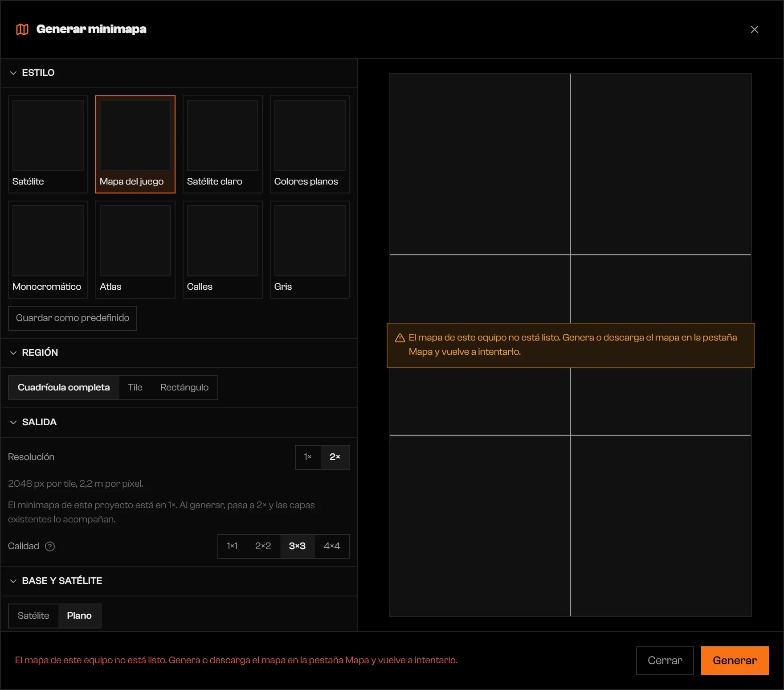Set quality to 1×1
784x690 pixels.
pos(232,546)
